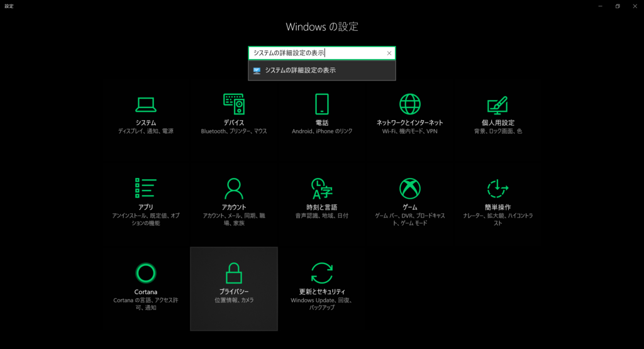
Task: Open the デバイス keyboard and speaker icon
Action: pos(234,104)
